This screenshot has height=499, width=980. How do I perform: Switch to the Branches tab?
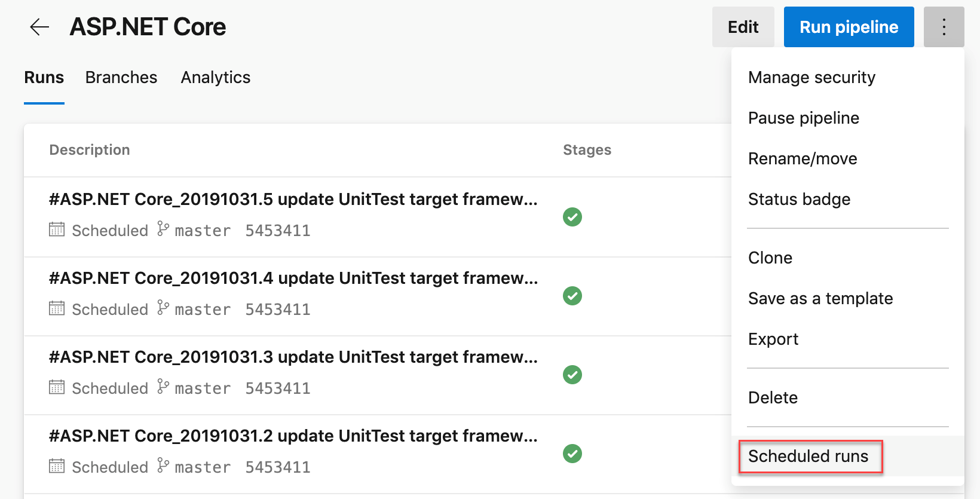(121, 77)
